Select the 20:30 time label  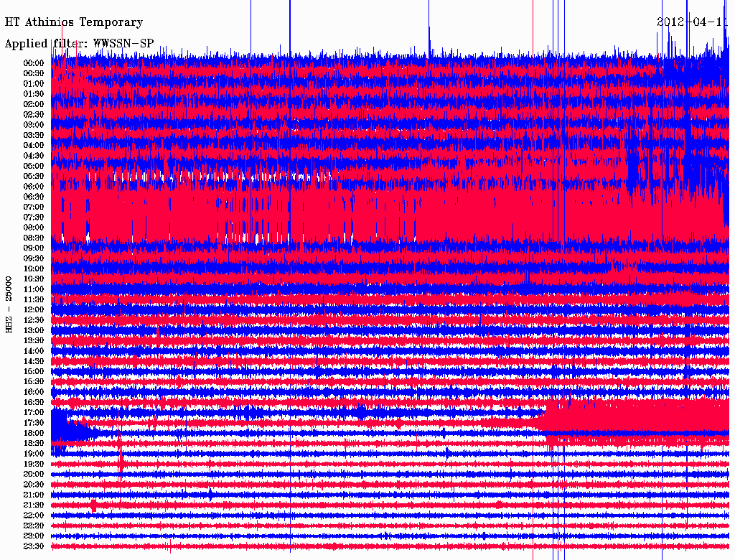tap(34, 485)
